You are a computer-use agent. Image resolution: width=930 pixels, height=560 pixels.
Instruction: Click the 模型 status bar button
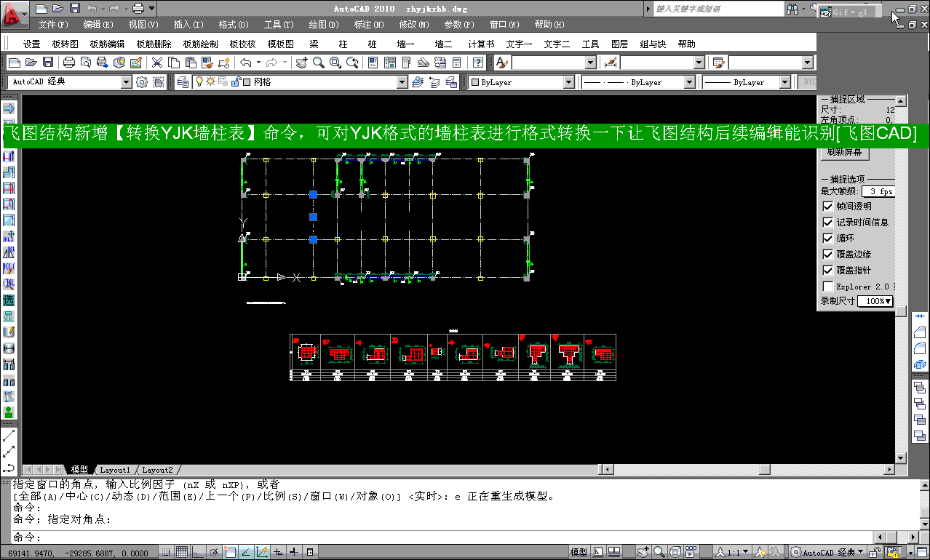coord(579,552)
